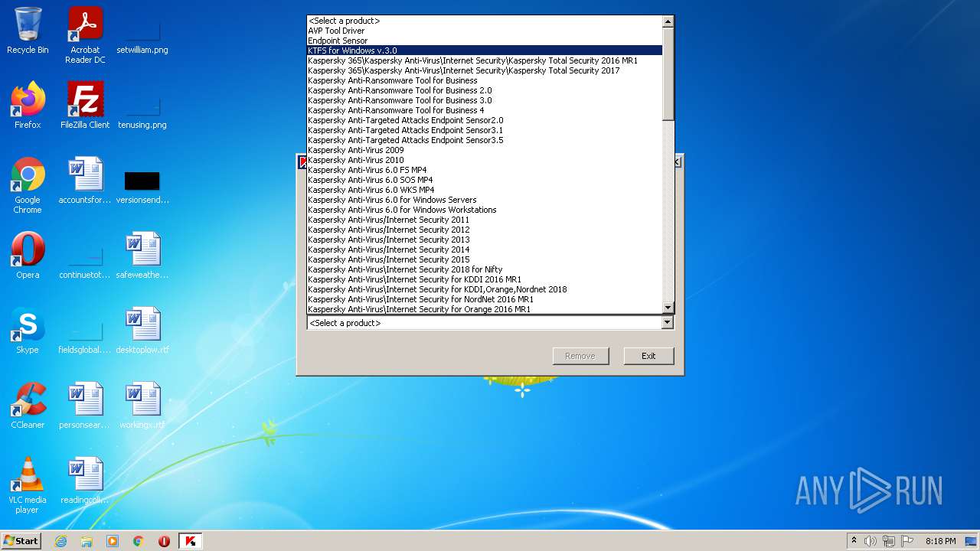Click the taskbar clock 8:18 PM
Screen dimensions: 980x551
[940, 541]
